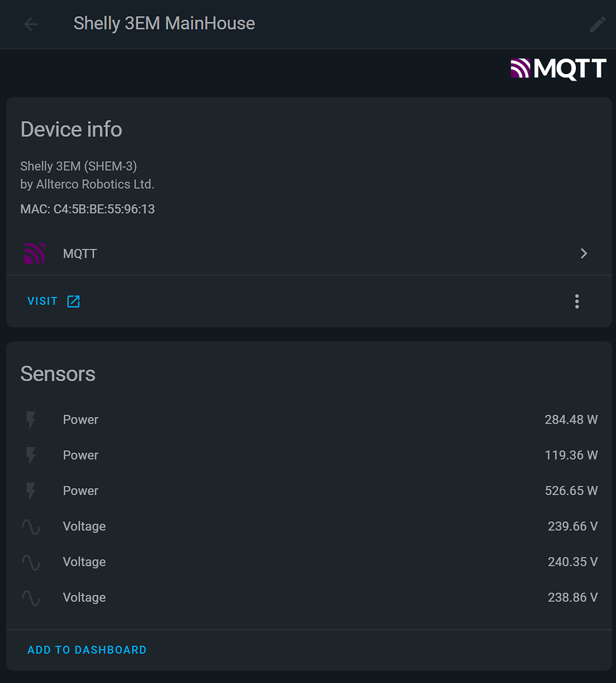616x683 pixels.
Task: Click the VISIT link
Action: [x=43, y=301]
